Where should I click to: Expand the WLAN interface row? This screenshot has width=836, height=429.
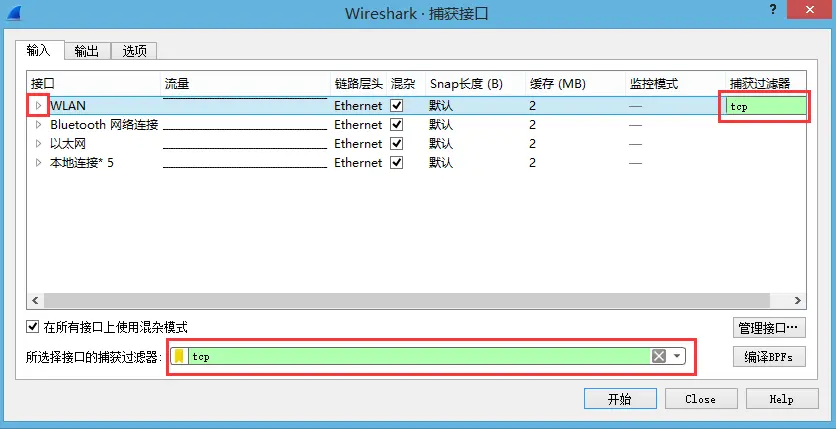pyautogui.click(x=38, y=106)
